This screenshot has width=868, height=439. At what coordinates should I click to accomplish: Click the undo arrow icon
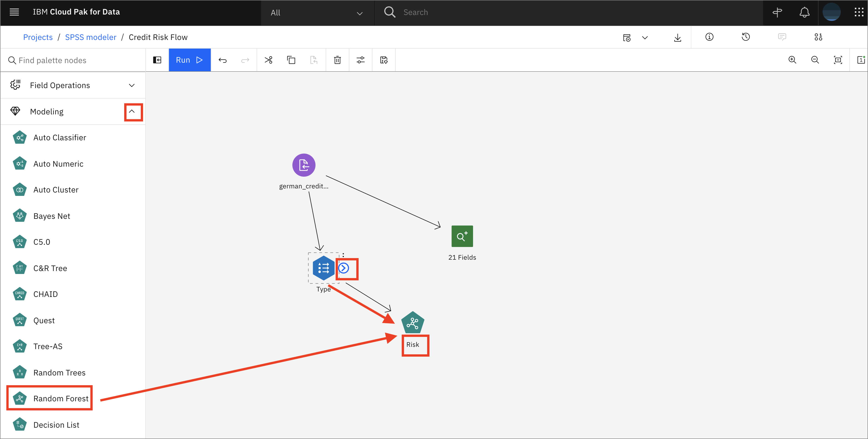(x=222, y=60)
